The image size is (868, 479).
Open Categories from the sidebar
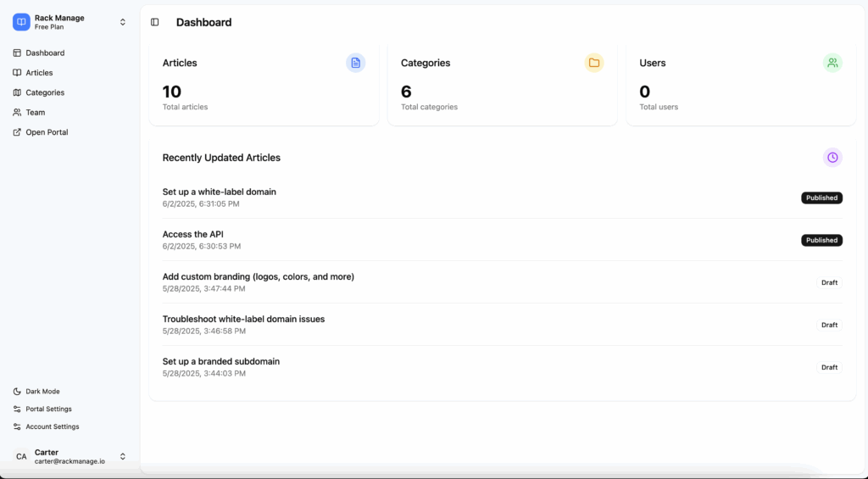pyautogui.click(x=45, y=92)
